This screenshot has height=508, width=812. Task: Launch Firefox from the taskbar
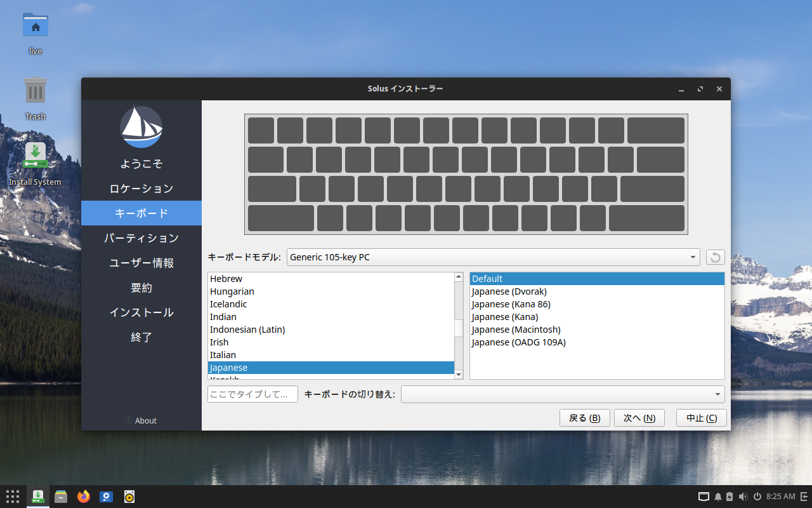pyautogui.click(x=84, y=497)
